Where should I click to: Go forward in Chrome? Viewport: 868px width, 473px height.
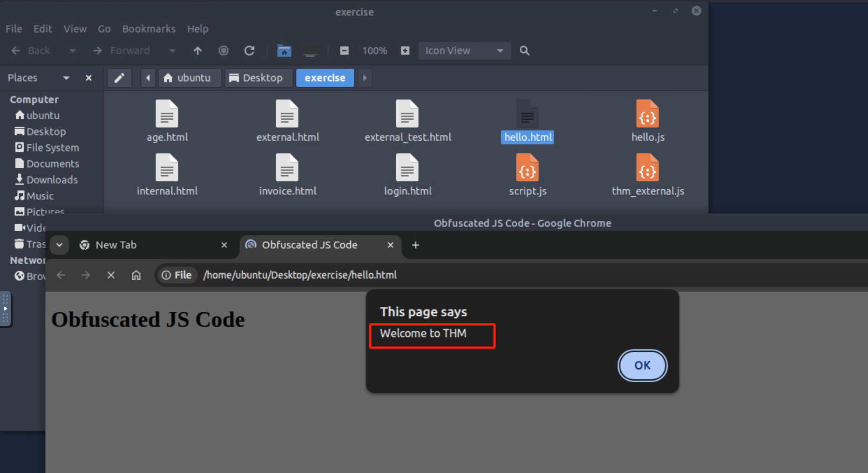(x=86, y=275)
